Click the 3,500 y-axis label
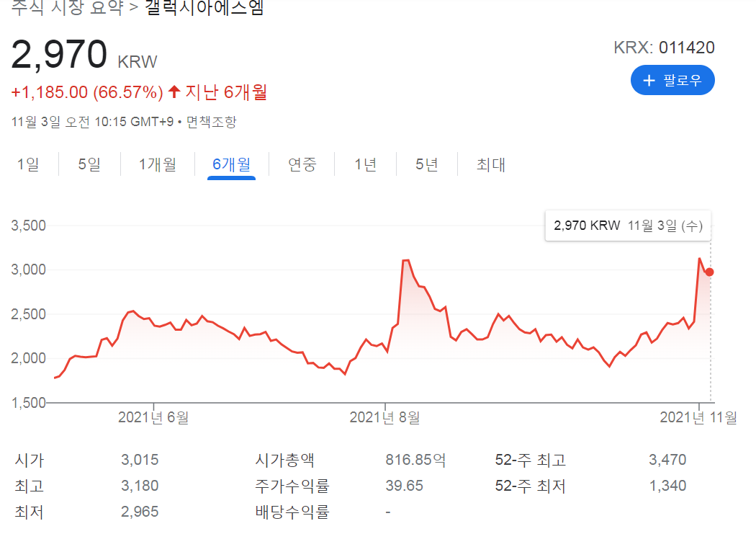This screenshot has width=756, height=534. 29,226
